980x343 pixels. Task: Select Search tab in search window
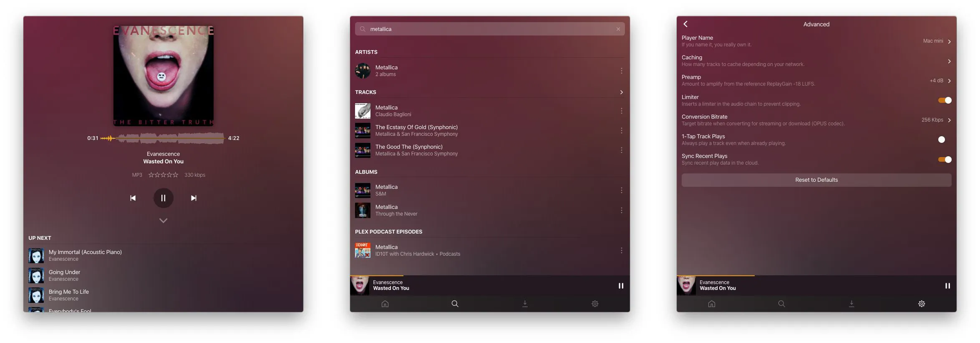455,304
